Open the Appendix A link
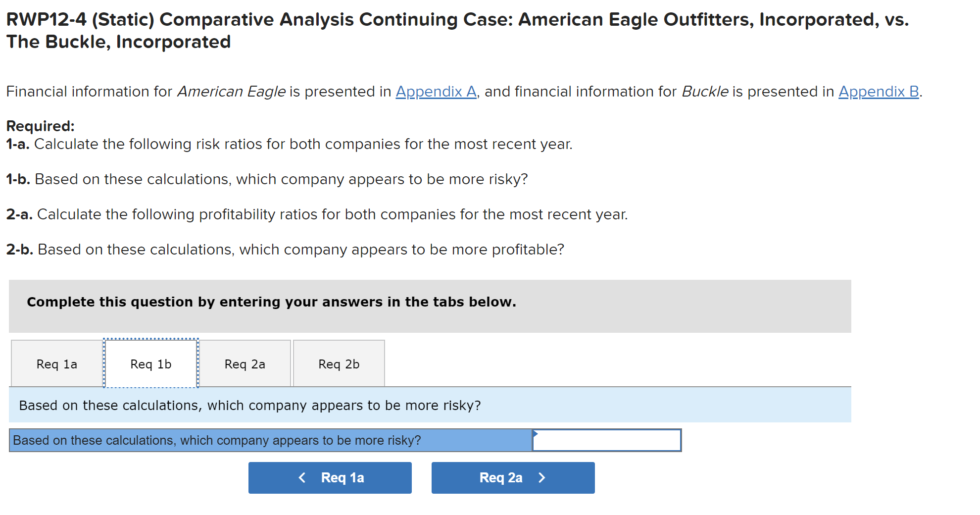Image resolution: width=980 pixels, height=515 pixels. point(436,92)
